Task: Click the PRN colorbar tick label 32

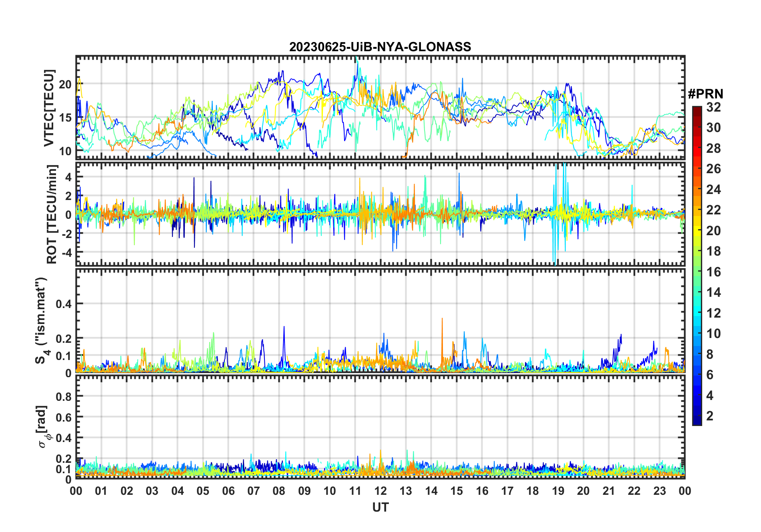Action: 713,107
